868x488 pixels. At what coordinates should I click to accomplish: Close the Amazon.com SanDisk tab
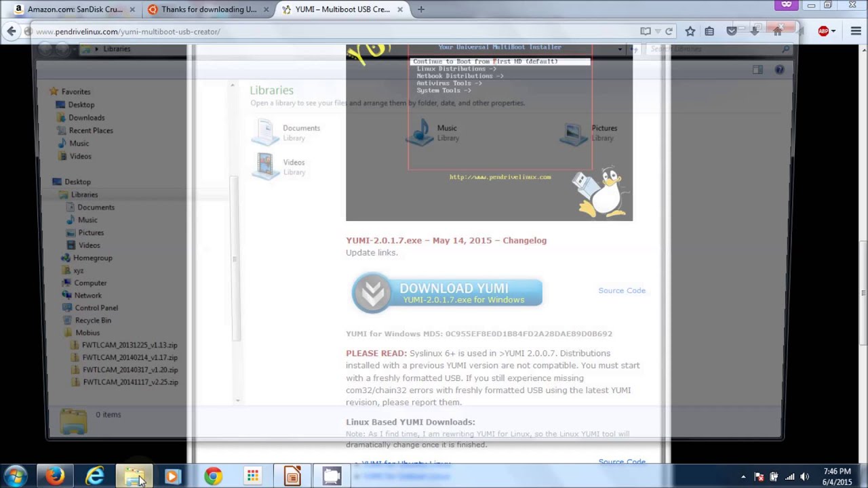[x=132, y=9]
